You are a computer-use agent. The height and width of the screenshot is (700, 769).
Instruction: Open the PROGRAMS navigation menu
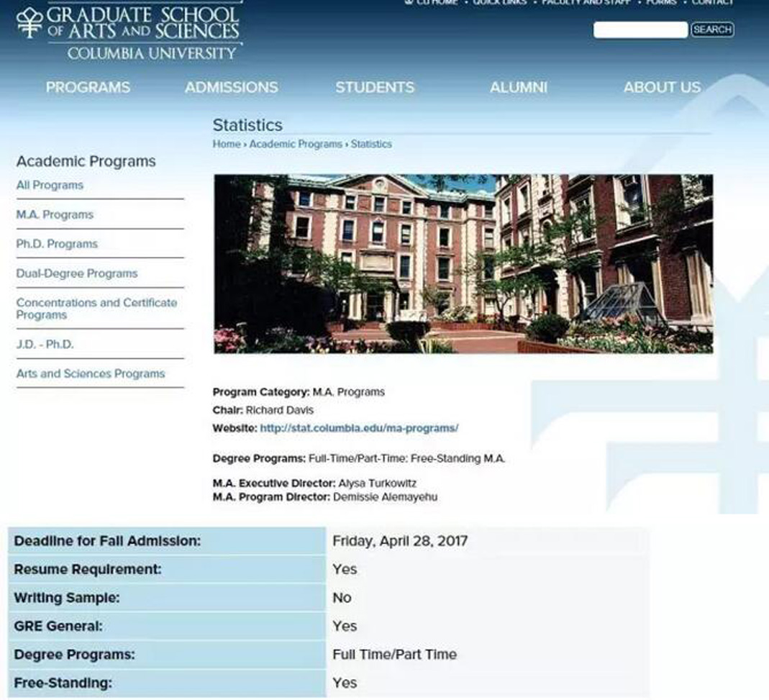click(x=88, y=87)
